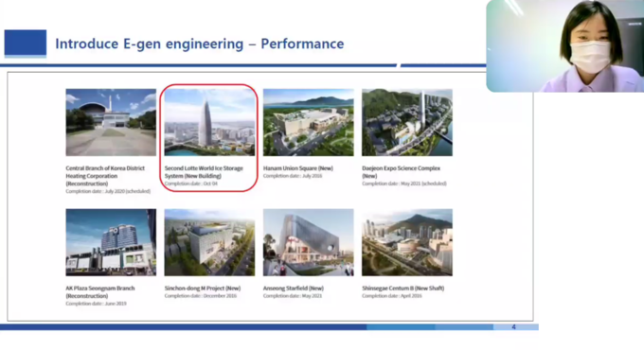Open the Hanam Union Square picture
Image resolution: width=644 pixels, height=350 pixels.
point(308,122)
